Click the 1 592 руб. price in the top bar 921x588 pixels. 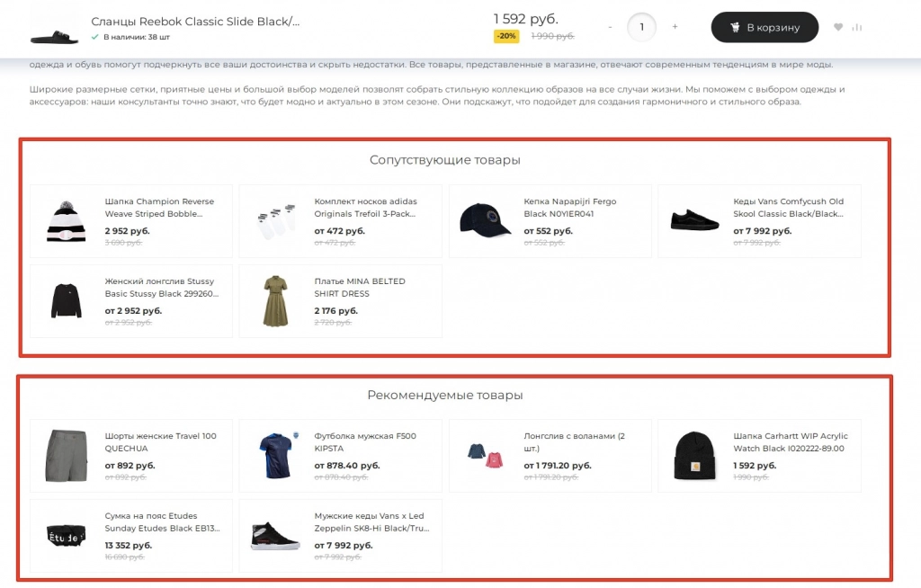(x=525, y=19)
